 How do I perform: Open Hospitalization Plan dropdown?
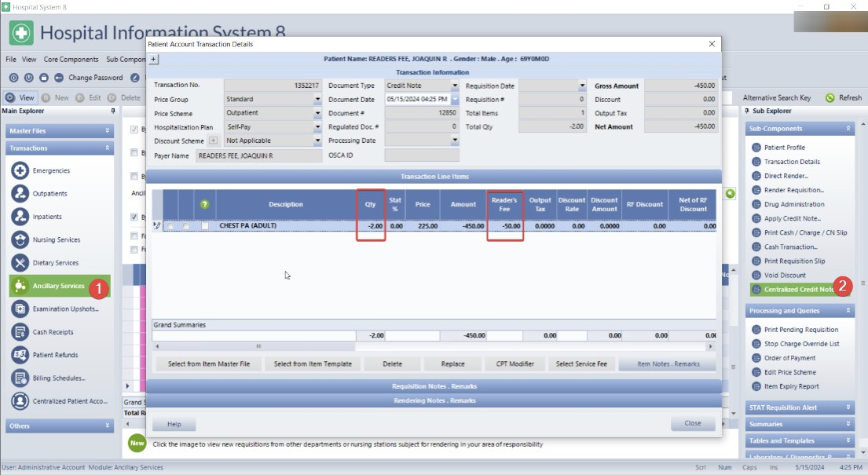[x=317, y=127]
